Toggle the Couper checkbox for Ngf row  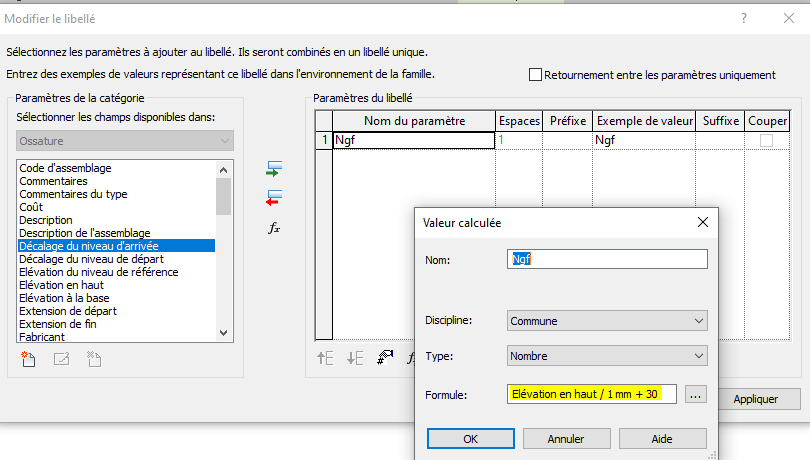[766, 141]
